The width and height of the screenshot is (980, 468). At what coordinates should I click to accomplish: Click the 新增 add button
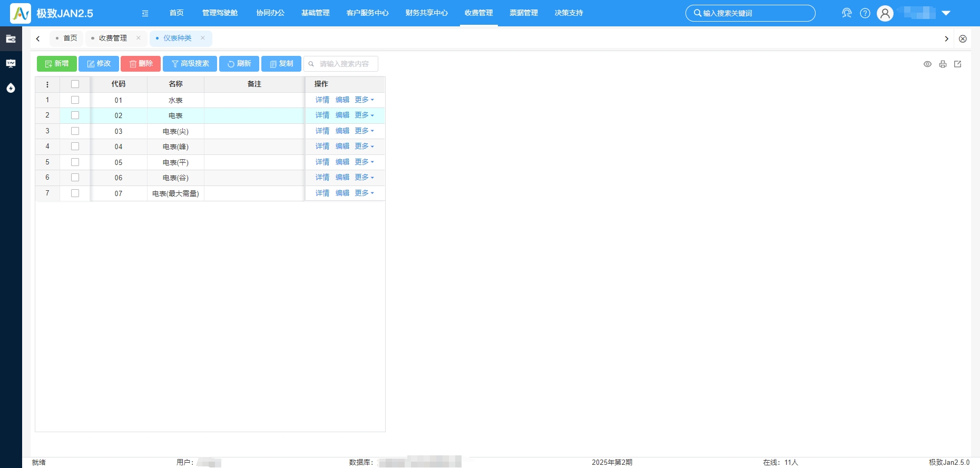(x=57, y=64)
